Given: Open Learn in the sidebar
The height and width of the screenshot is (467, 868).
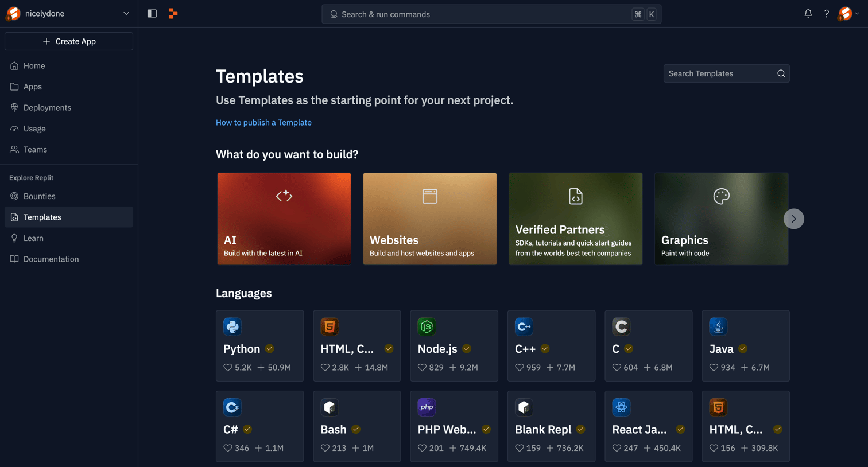Looking at the screenshot, I should 69,238.
